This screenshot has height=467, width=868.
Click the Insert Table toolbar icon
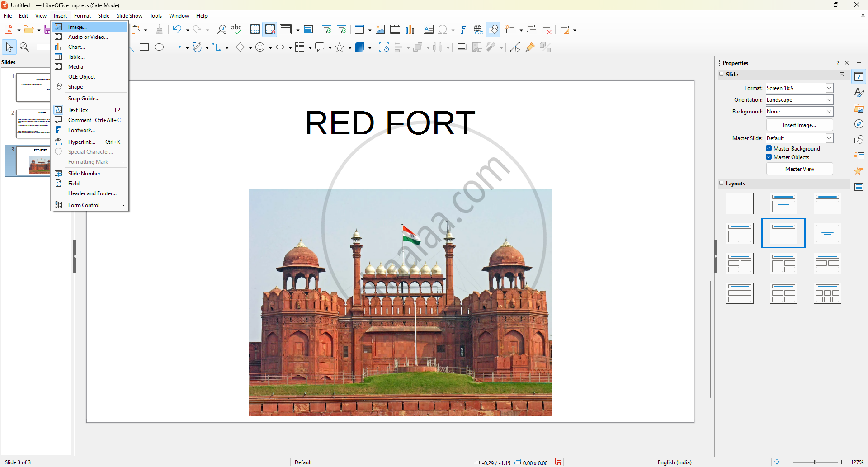point(359,30)
